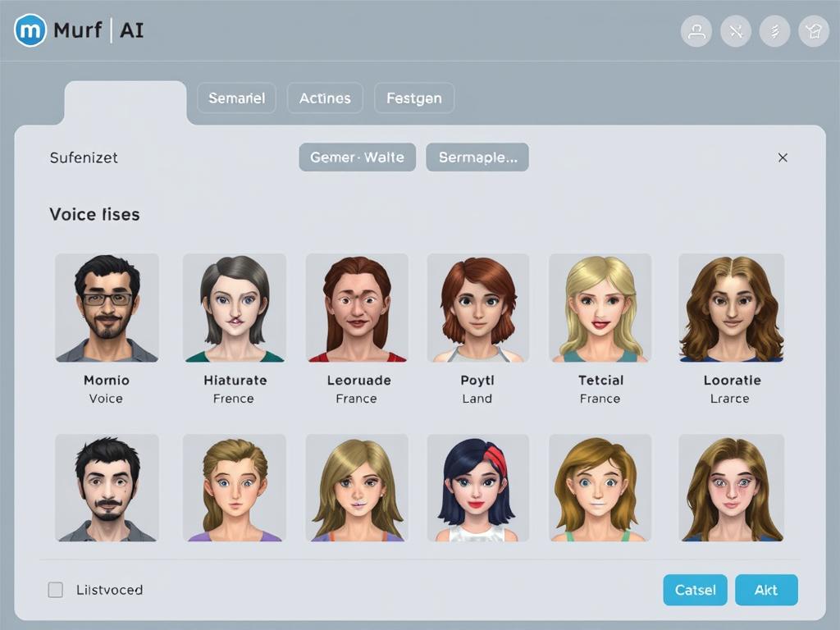Image resolution: width=840 pixels, height=630 pixels.
Task: Expand the Sermaple dropdown
Action: 477,157
